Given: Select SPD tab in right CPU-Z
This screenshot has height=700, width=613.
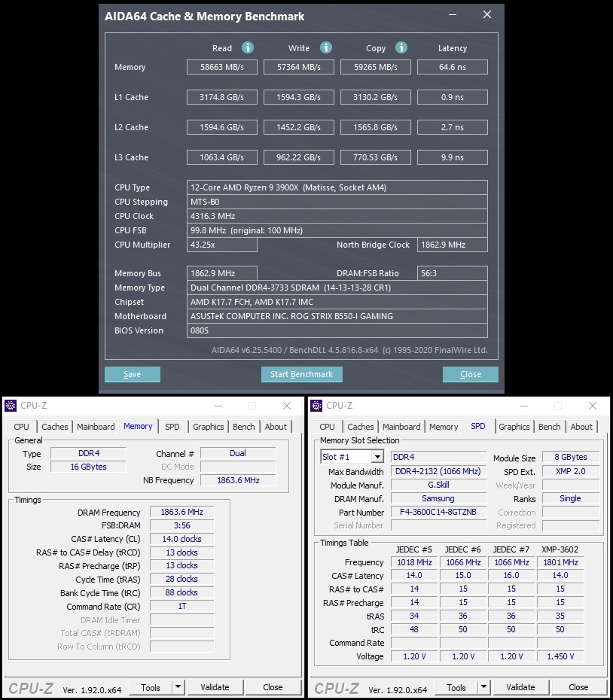Looking at the screenshot, I should (x=477, y=426).
